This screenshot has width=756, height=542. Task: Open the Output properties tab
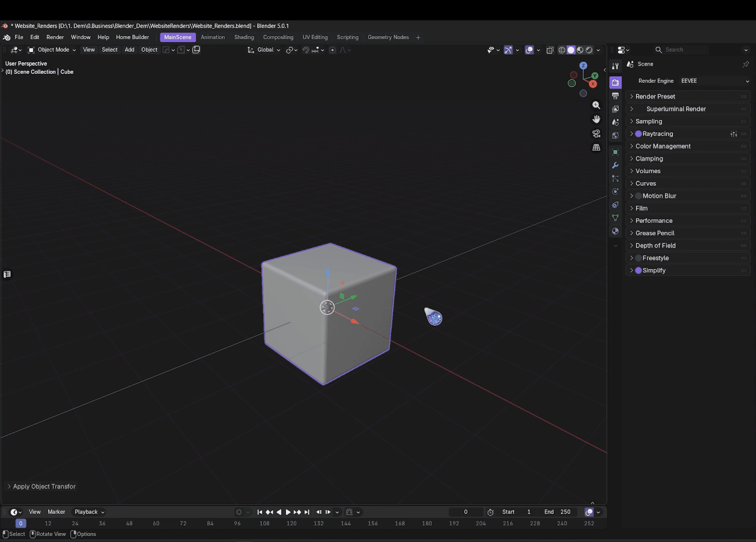(x=615, y=96)
